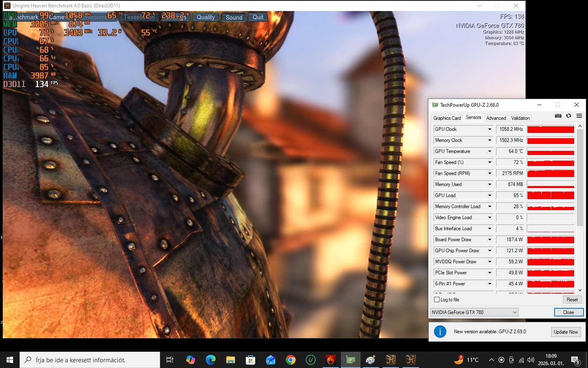This screenshot has width=588, height=368.
Task: Click the GPU-Z refresh icon
Action: pos(568,116)
